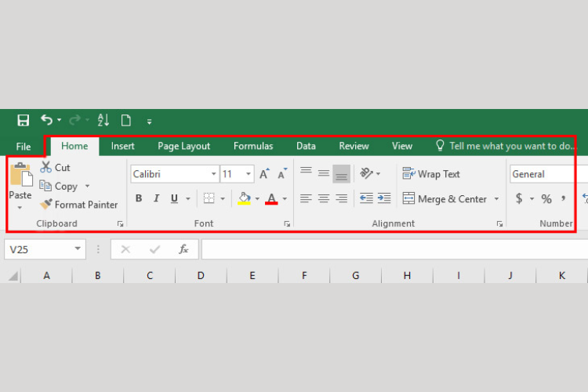
Task: Open the Calibri font name dropdown
Action: click(213, 174)
